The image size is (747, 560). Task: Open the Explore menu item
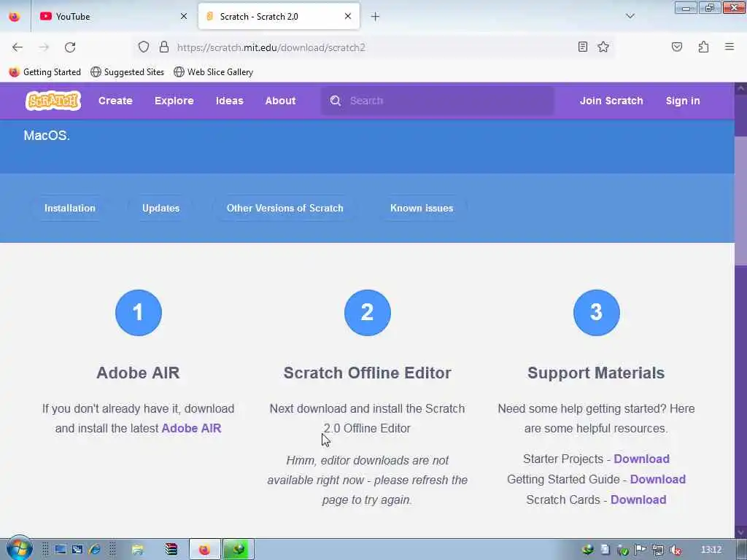174,101
